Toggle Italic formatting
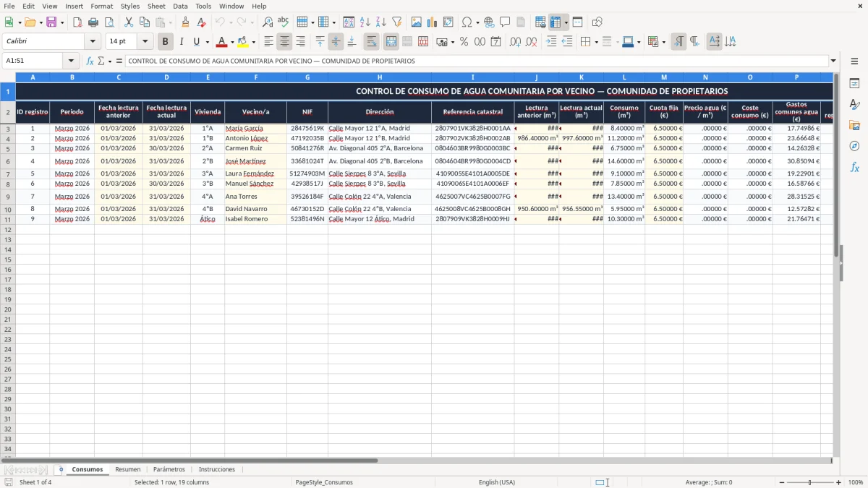 click(182, 42)
